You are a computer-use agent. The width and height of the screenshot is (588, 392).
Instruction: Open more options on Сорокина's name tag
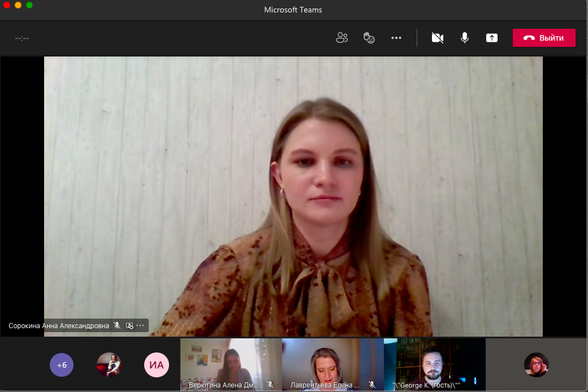(x=140, y=326)
